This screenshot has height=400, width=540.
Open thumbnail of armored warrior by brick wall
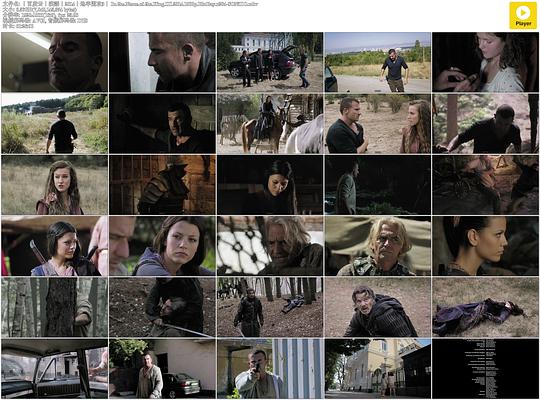tap(162, 185)
